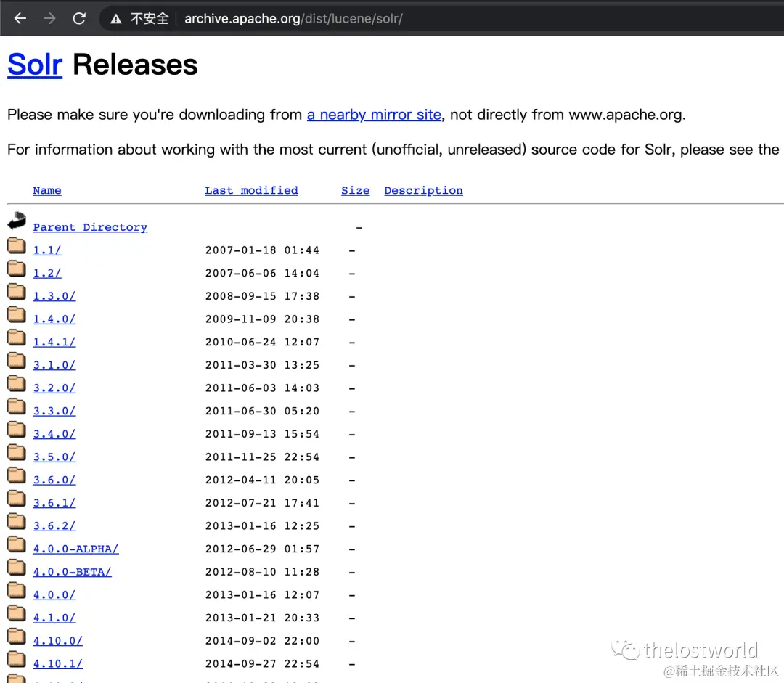Click folder icon next to 1.3.0/
Screen dimensions: 784x683
tap(17, 291)
